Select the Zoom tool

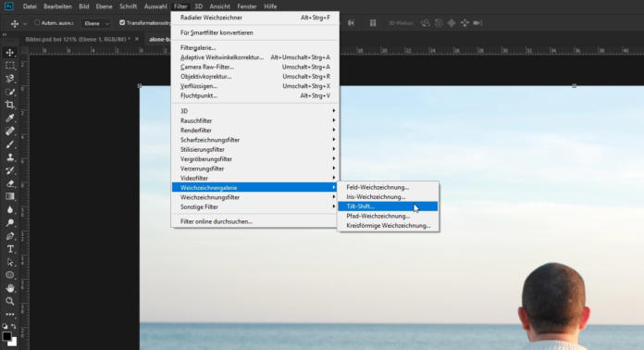coord(10,301)
